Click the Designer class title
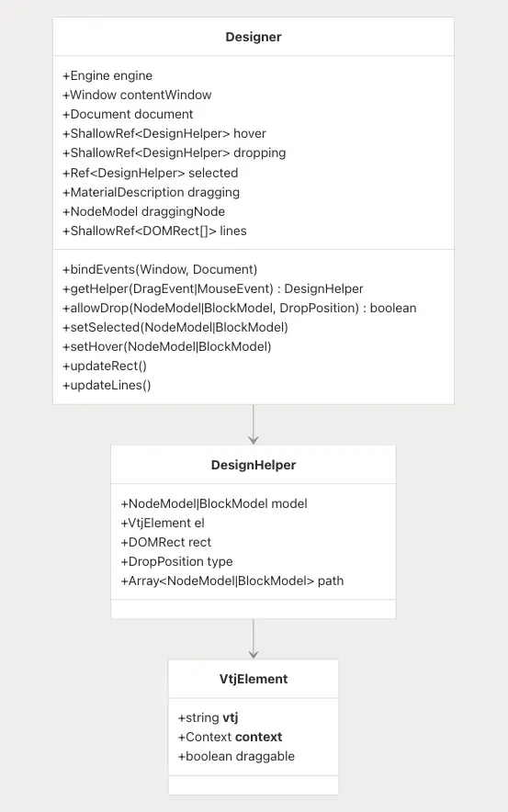This screenshot has height=812, width=508. (x=254, y=37)
